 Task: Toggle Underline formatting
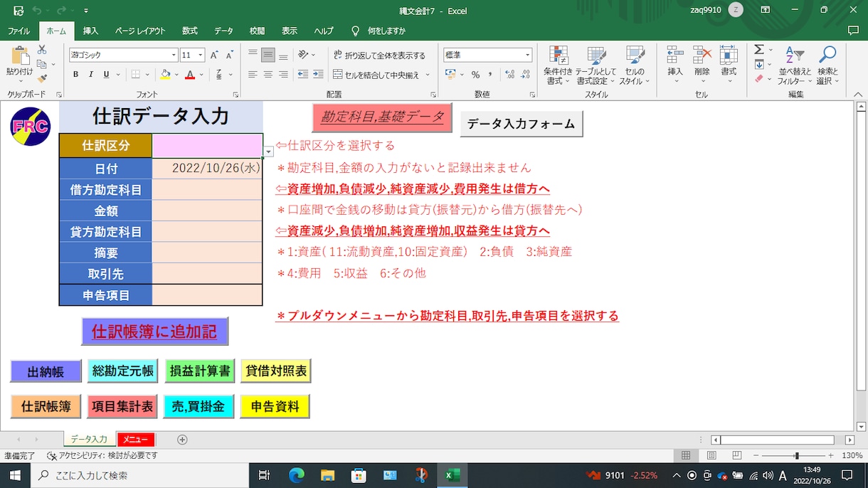tap(107, 74)
